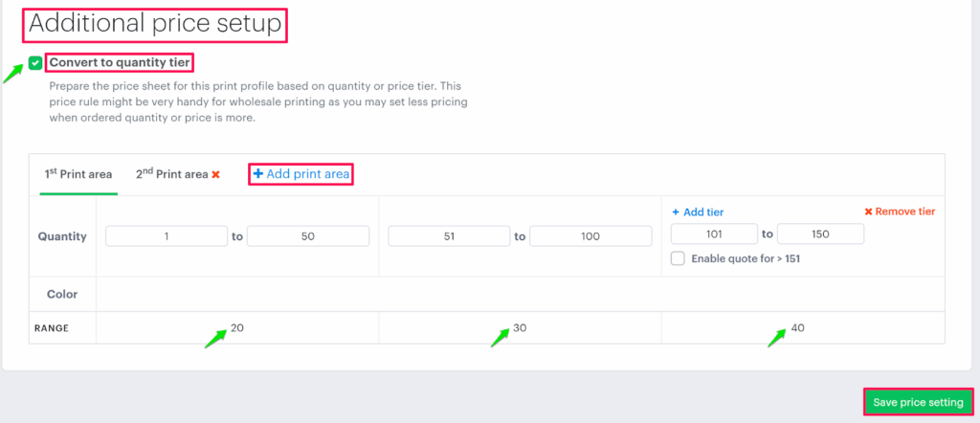The image size is (980, 423).
Task: Click the first tier start quantity field showing 1
Action: click(x=165, y=236)
